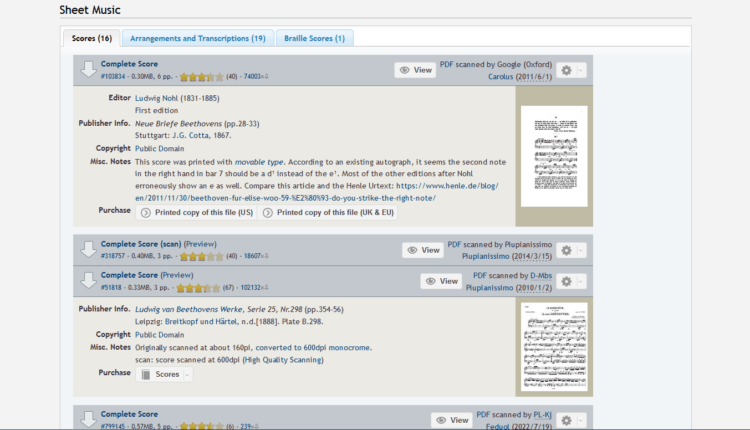
Task: Open 18607× download count link
Action: (256, 256)
